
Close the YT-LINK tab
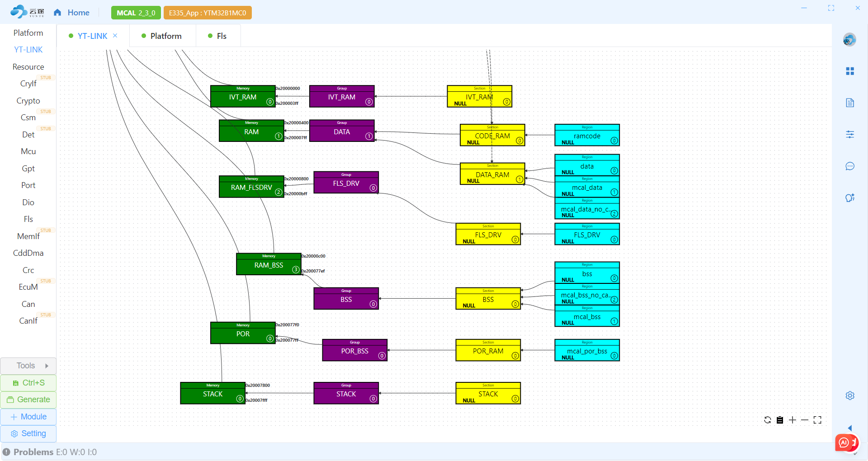point(115,36)
